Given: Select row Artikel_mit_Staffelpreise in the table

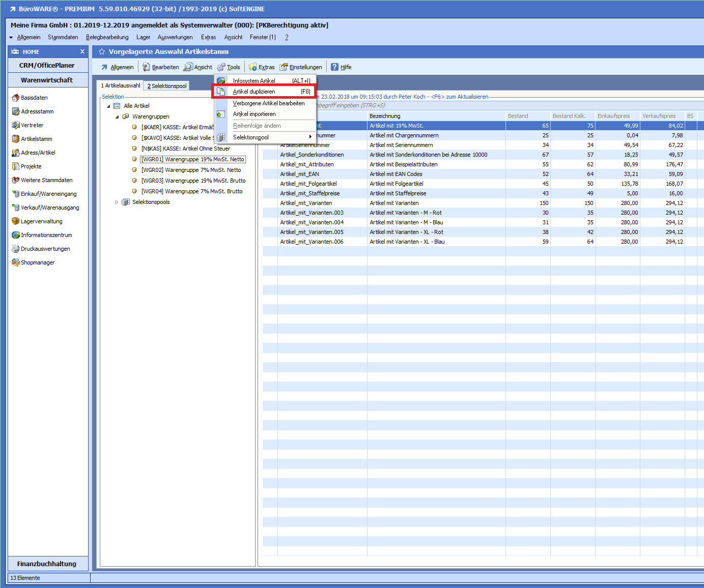Looking at the screenshot, I should pyautogui.click(x=309, y=193).
